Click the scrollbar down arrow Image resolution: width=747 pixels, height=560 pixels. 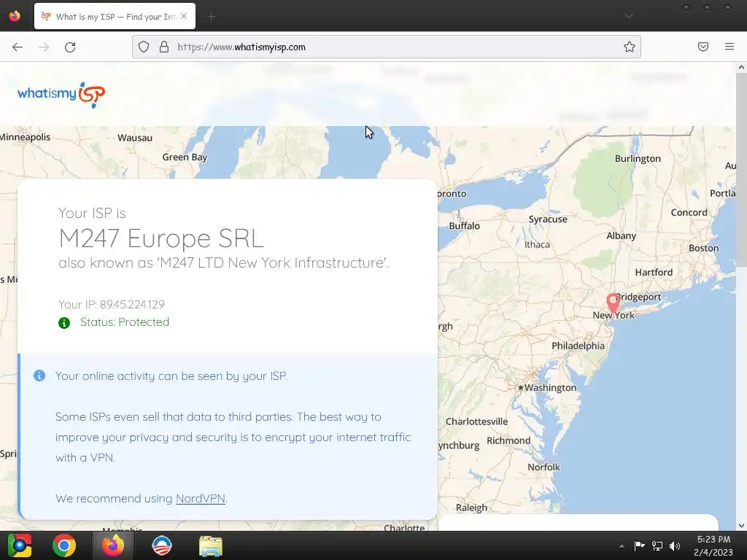pyautogui.click(x=741, y=526)
